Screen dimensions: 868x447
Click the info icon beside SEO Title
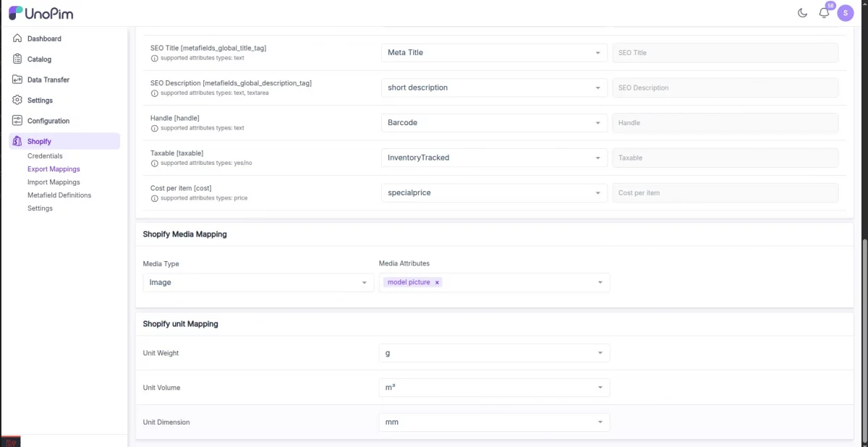pyautogui.click(x=153, y=57)
